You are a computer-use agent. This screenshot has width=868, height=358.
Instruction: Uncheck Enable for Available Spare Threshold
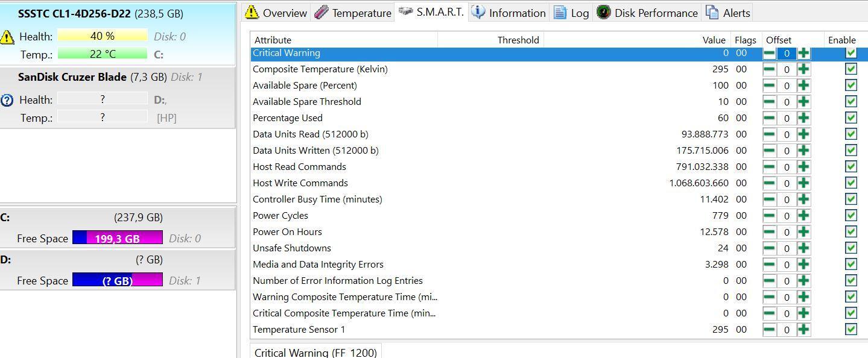tap(851, 102)
